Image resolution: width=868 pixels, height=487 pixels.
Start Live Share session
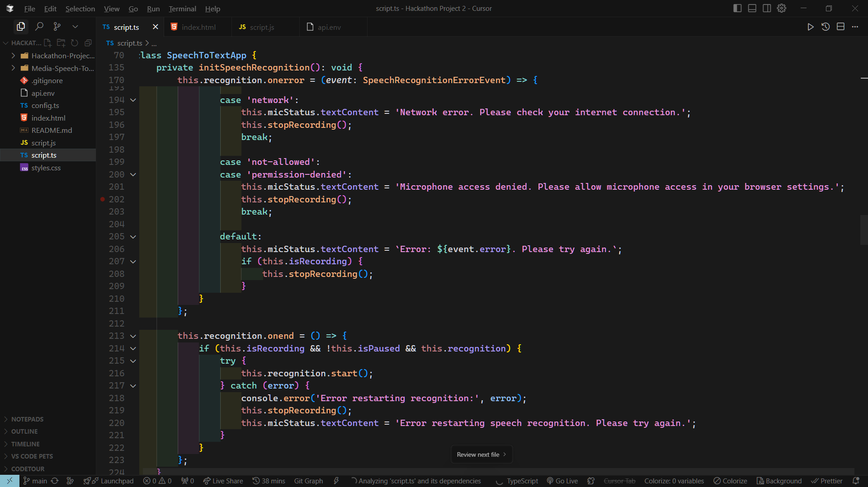pos(223,481)
